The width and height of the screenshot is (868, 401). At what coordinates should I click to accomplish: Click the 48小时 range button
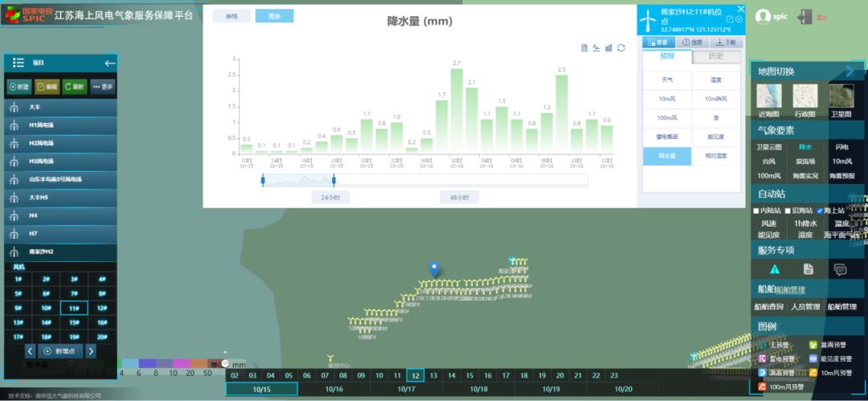click(460, 197)
